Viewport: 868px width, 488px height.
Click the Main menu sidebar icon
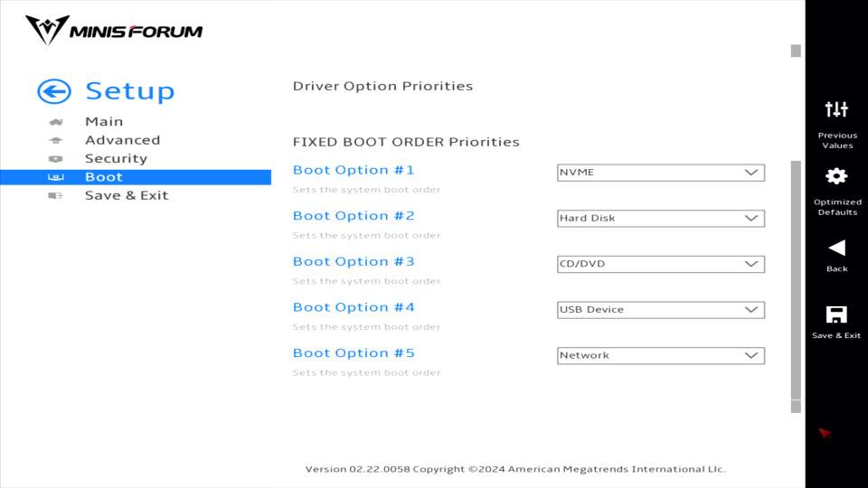56,122
